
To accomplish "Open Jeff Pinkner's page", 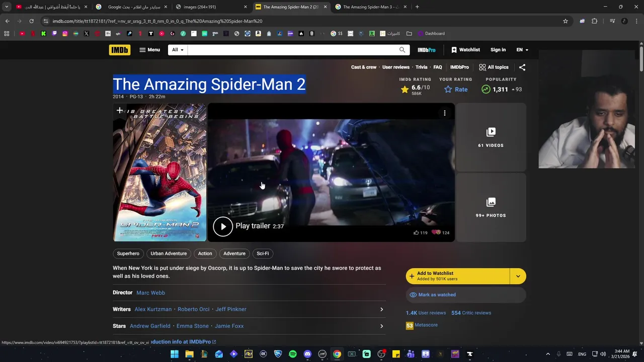I will click(x=231, y=309).
